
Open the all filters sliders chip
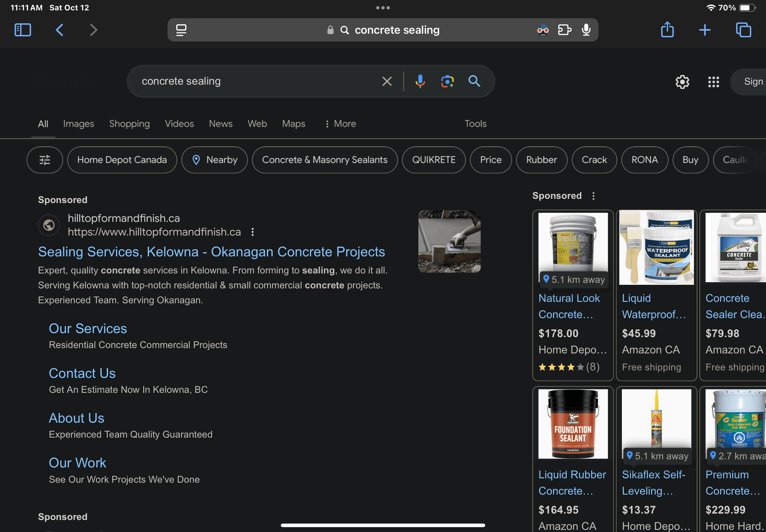point(45,160)
